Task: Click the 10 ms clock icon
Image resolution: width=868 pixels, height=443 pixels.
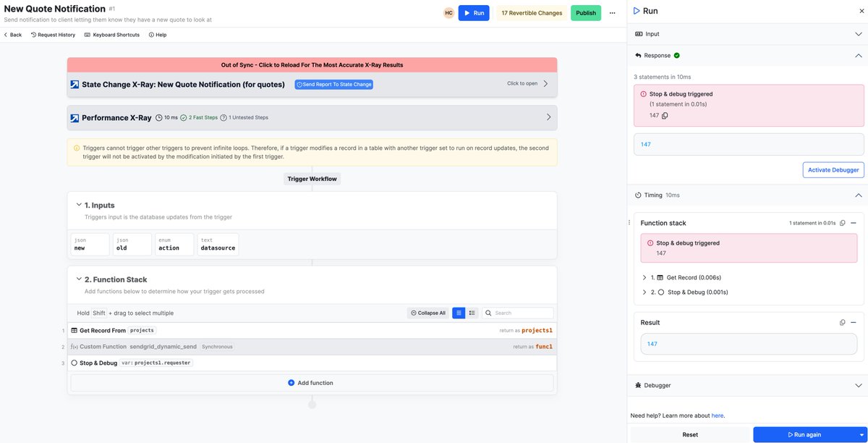Action: click(158, 117)
